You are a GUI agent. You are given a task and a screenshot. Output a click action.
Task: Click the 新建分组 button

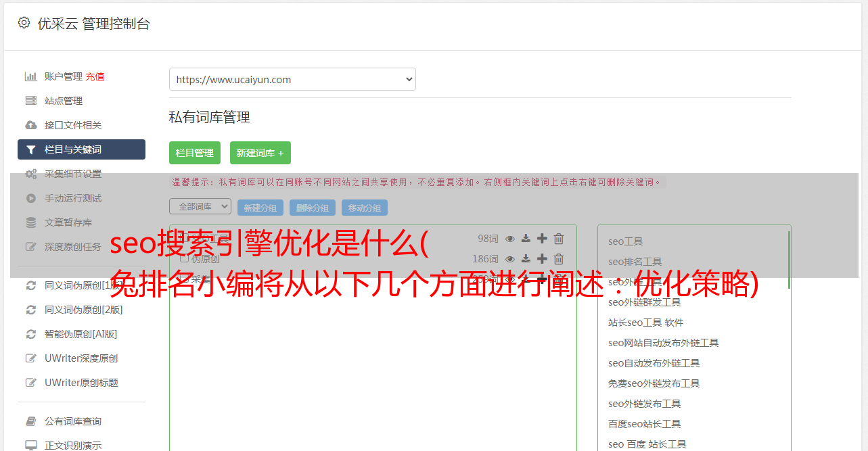click(260, 208)
